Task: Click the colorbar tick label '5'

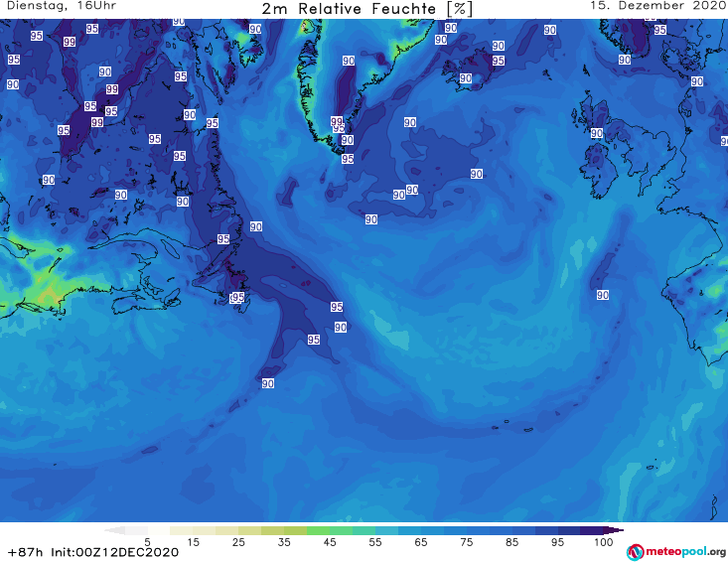Action: [x=147, y=542]
